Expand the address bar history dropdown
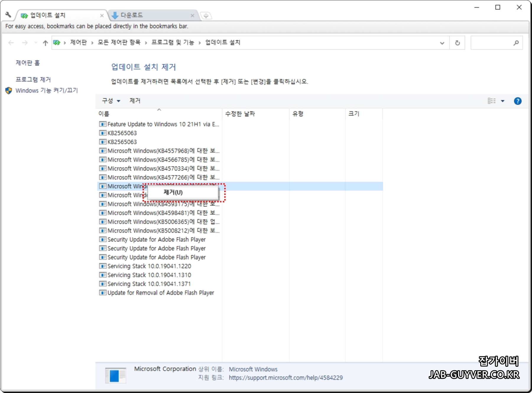Image resolution: width=532 pixels, height=393 pixels. [442, 43]
